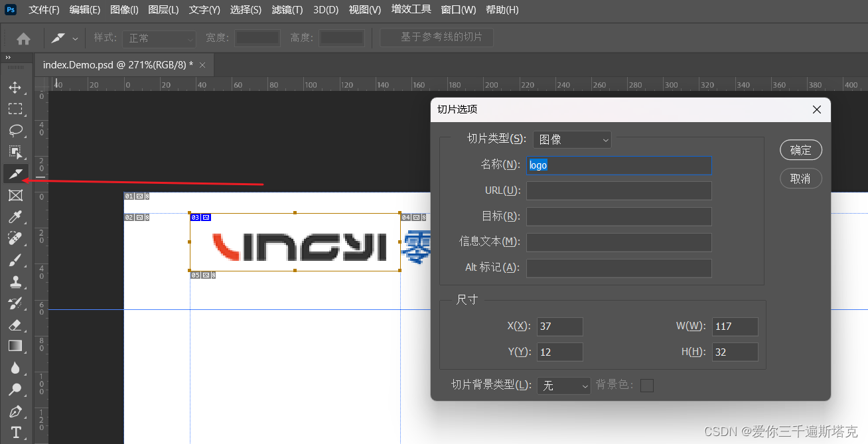Open the 选择(S) menu
868x444 pixels.
(x=246, y=10)
